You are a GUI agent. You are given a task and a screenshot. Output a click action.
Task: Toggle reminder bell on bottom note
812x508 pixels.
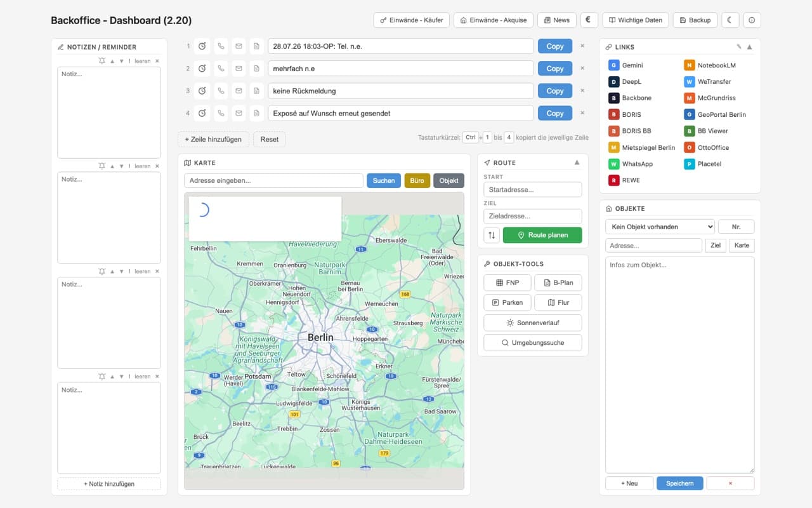101,377
